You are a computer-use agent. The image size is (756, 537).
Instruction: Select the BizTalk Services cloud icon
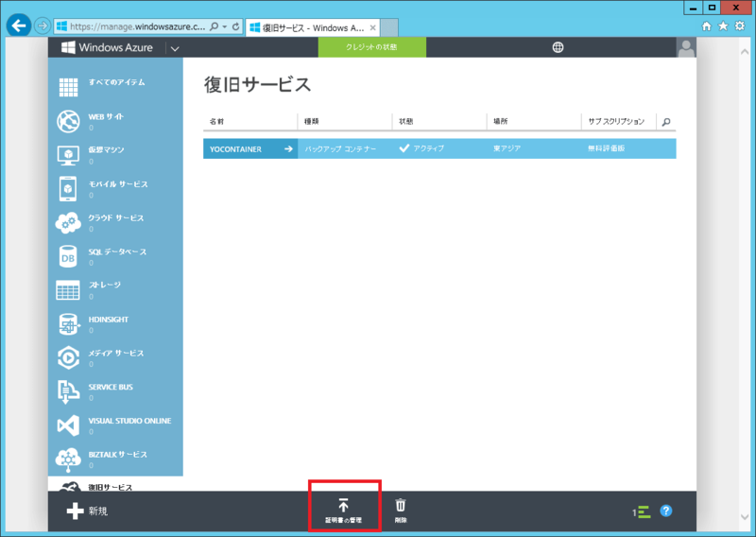[x=68, y=459]
